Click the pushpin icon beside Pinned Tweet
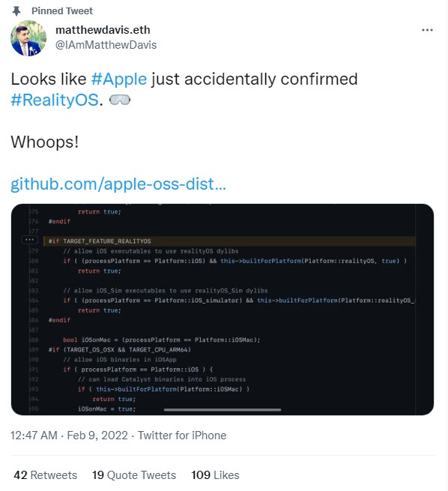This screenshot has width=448, height=491. click(x=16, y=11)
